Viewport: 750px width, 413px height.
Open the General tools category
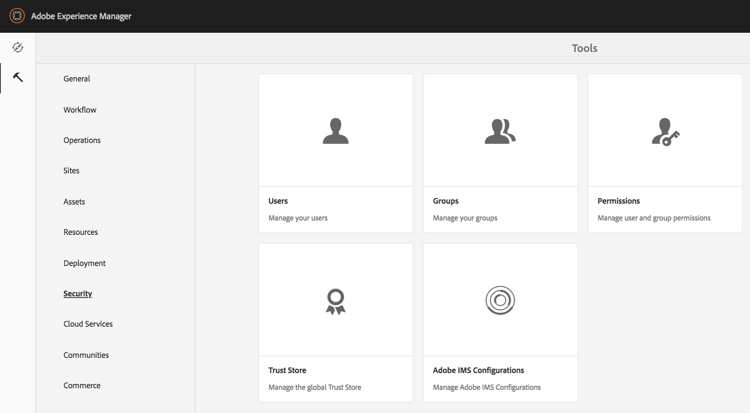[77, 78]
